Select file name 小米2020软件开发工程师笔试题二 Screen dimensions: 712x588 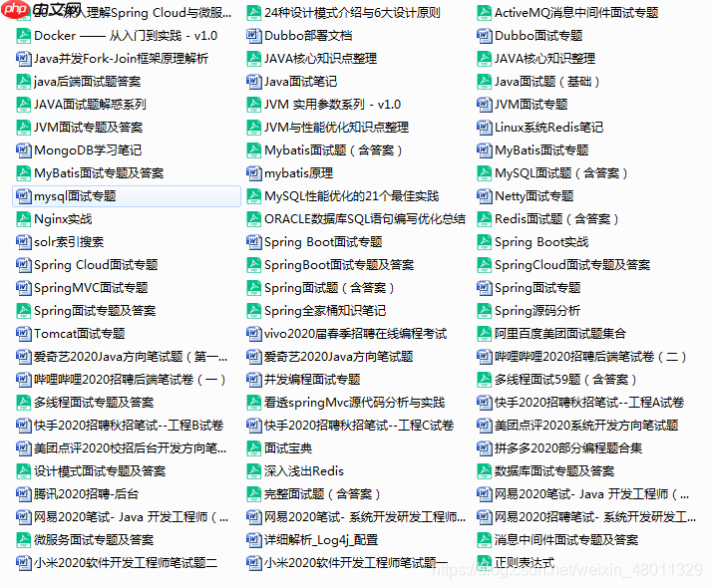pyautogui.click(x=126, y=563)
